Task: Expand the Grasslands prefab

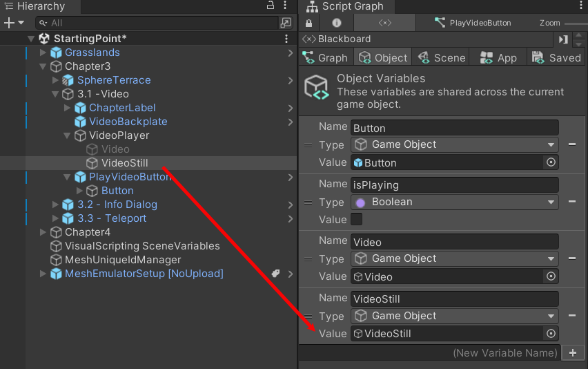Action: click(43, 53)
